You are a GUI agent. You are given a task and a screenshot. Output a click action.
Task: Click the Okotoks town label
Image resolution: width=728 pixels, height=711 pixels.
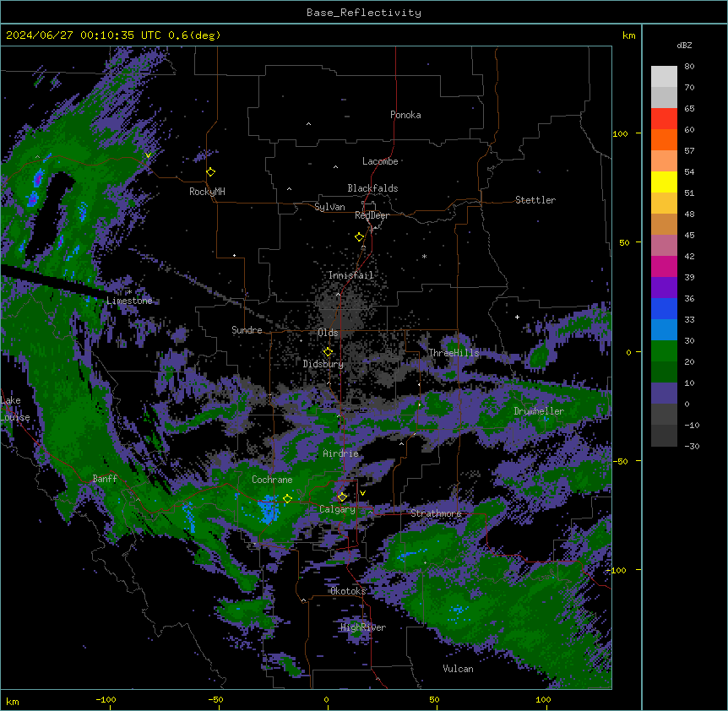tap(348, 591)
